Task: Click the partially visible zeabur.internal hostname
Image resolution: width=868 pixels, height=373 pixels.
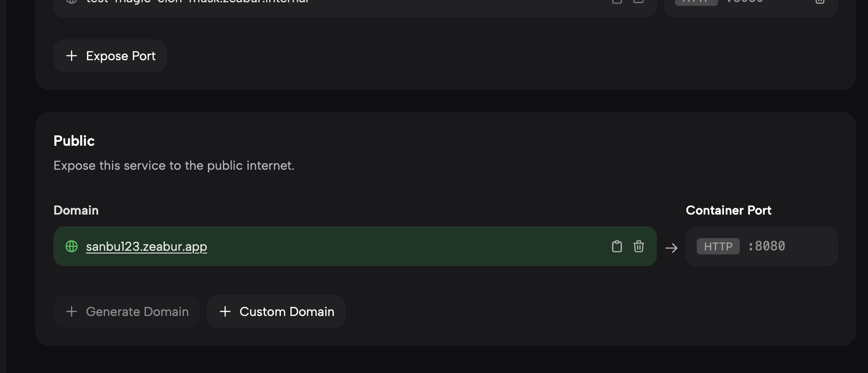Action: 198,2
